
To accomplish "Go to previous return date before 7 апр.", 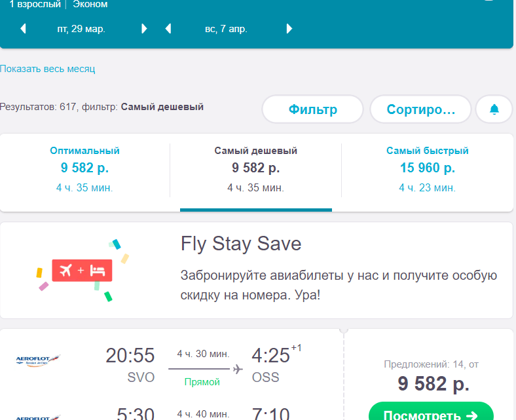I will pyautogui.click(x=168, y=29).
